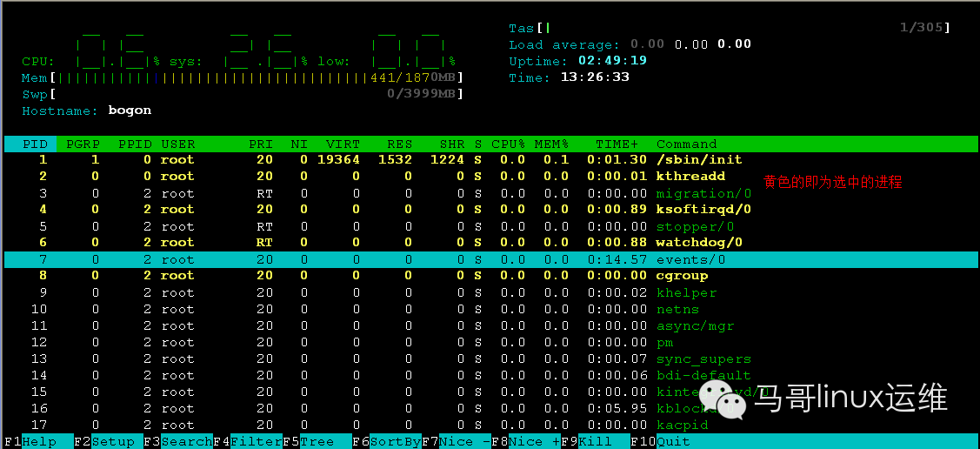The width and height of the screenshot is (980, 449).
Task: Select the ksoftirqd/0 process row
Action: click(490, 210)
